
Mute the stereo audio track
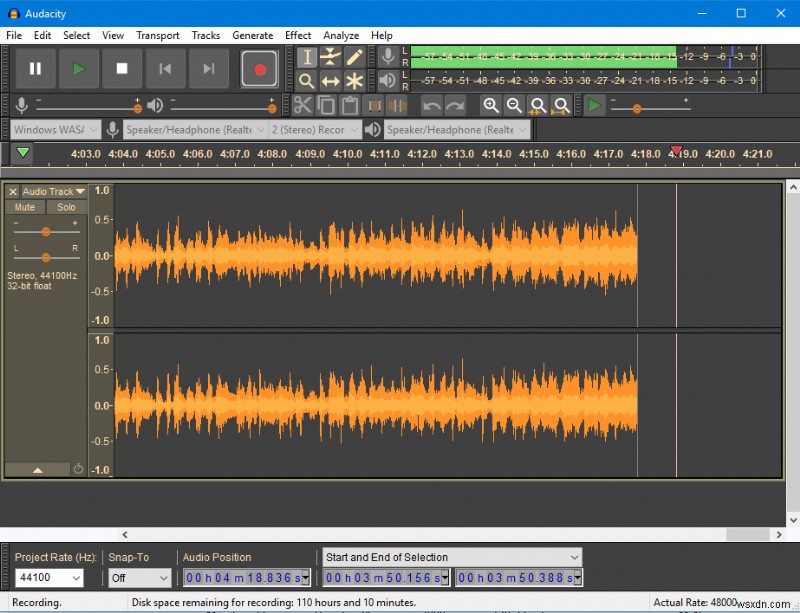coord(24,207)
